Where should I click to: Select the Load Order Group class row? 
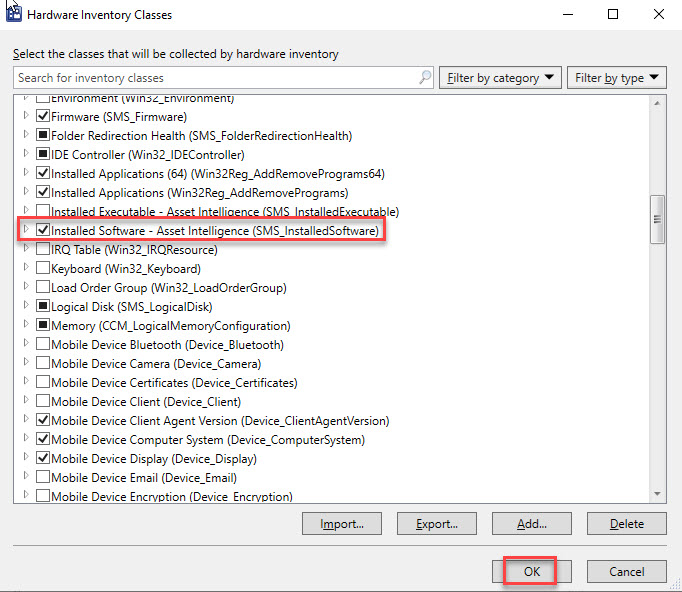click(168, 288)
